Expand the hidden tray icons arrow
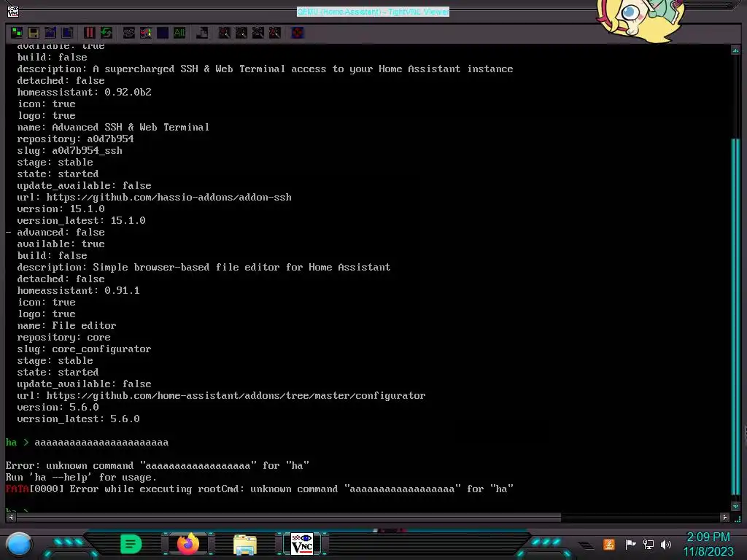 coord(586,545)
